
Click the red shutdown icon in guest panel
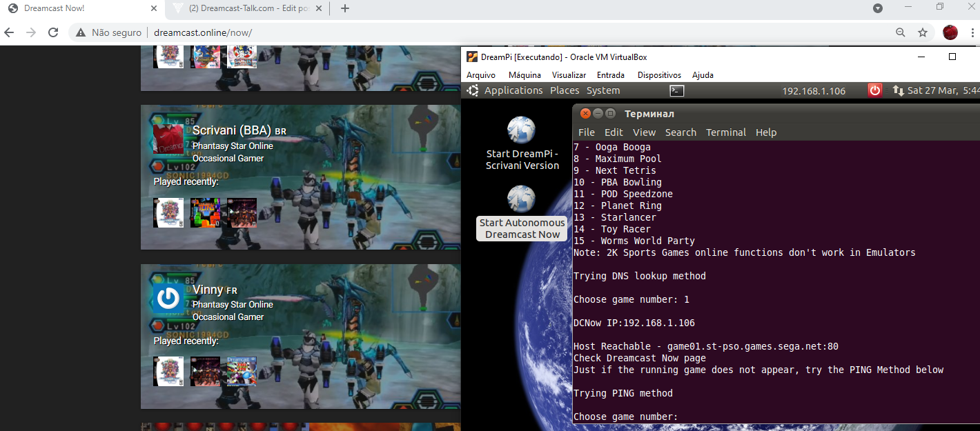tap(875, 90)
